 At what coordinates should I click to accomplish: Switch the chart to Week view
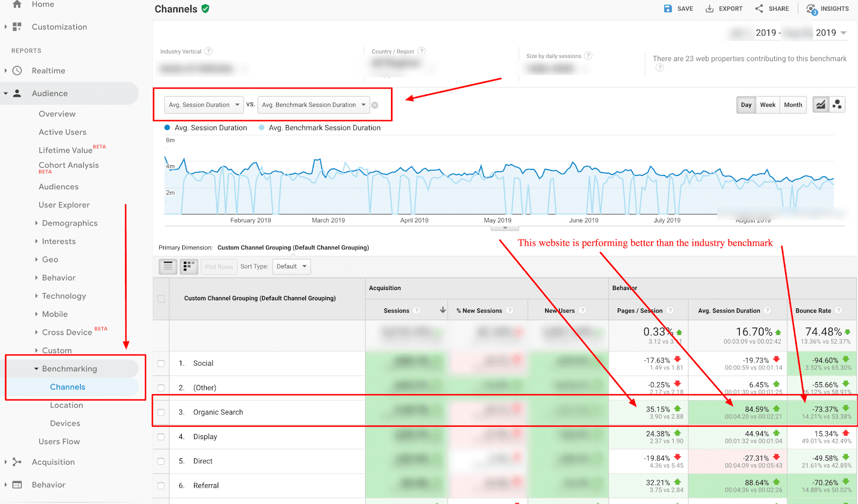(x=767, y=105)
